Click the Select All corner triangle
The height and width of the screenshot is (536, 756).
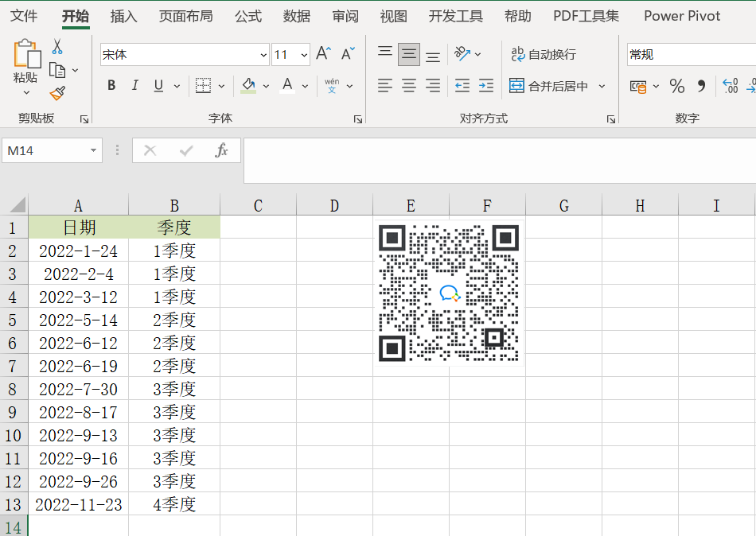pyautogui.click(x=17, y=205)
